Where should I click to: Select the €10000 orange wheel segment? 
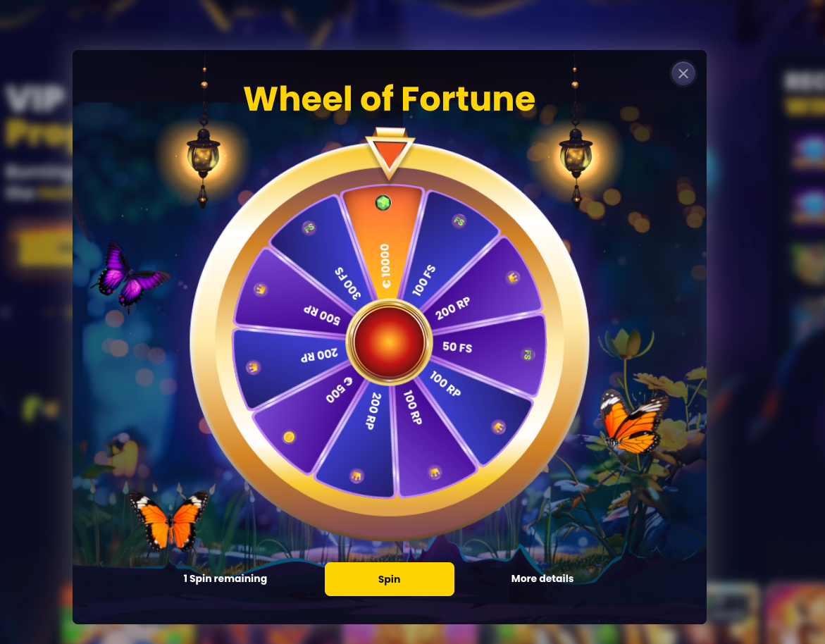pyautogui.click(x=384, y=242)
